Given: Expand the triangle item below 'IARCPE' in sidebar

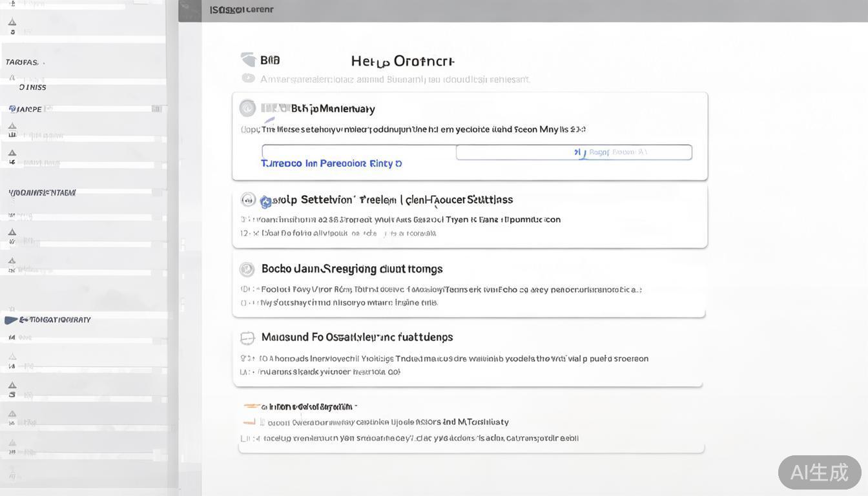Looking at the screenshot, I should tap(12, 126).
